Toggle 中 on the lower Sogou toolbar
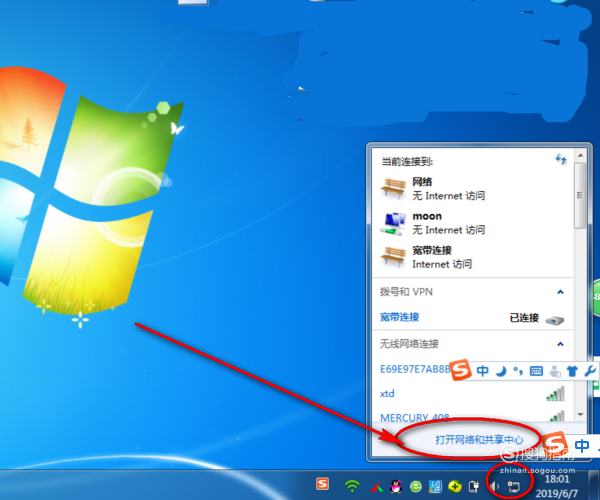600x500 pixels. point(582,446)
